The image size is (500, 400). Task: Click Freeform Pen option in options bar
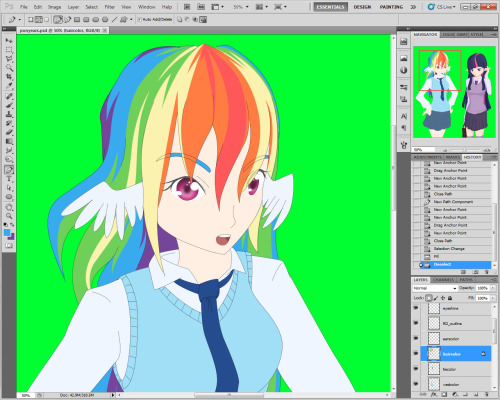coord(68,20)
